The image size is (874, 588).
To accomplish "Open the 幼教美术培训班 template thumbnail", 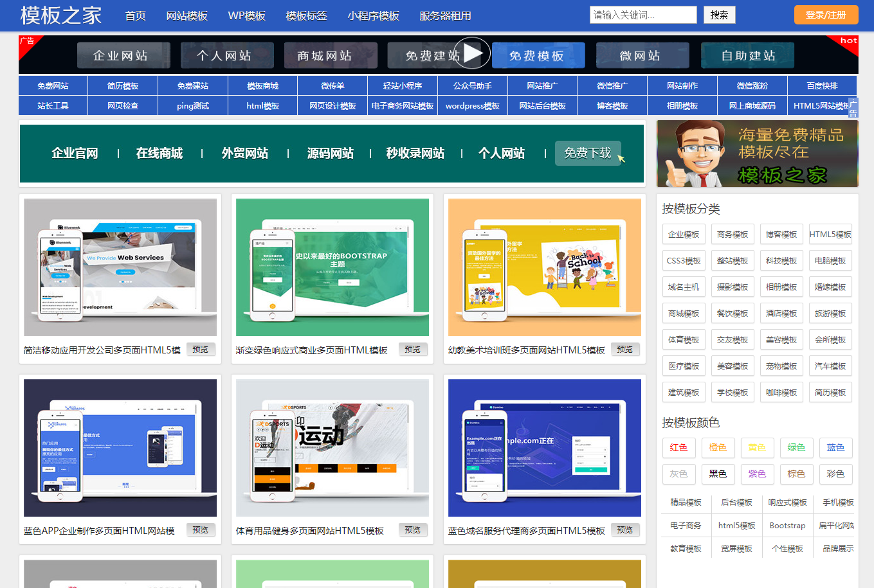I will tap(545, 267).
